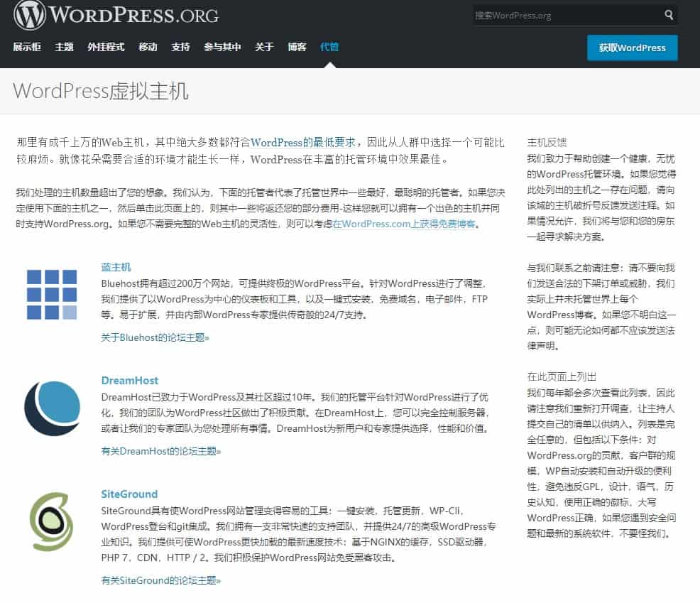The width and height of the screenshot is (700, 603).
Task: Open the 外挂程式 page
Action: click(104, 45)
